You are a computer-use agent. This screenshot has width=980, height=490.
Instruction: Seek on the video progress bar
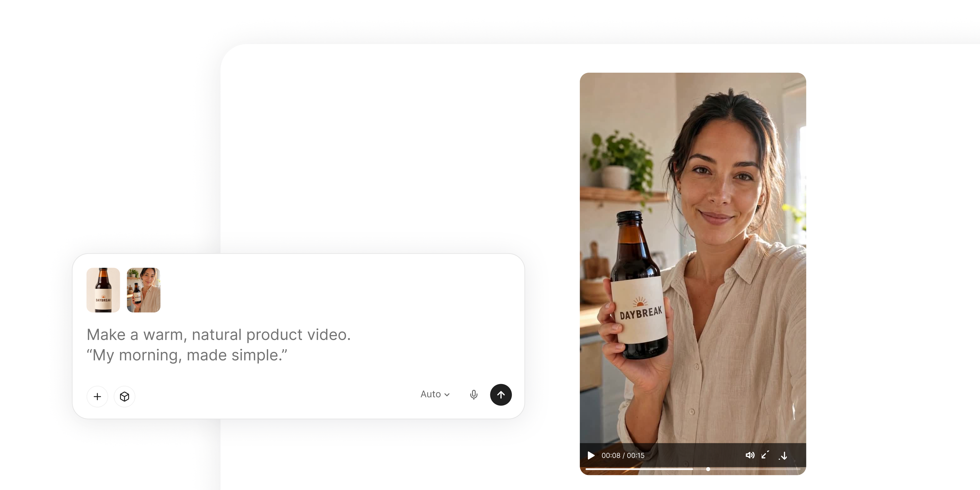coord(693,469)
